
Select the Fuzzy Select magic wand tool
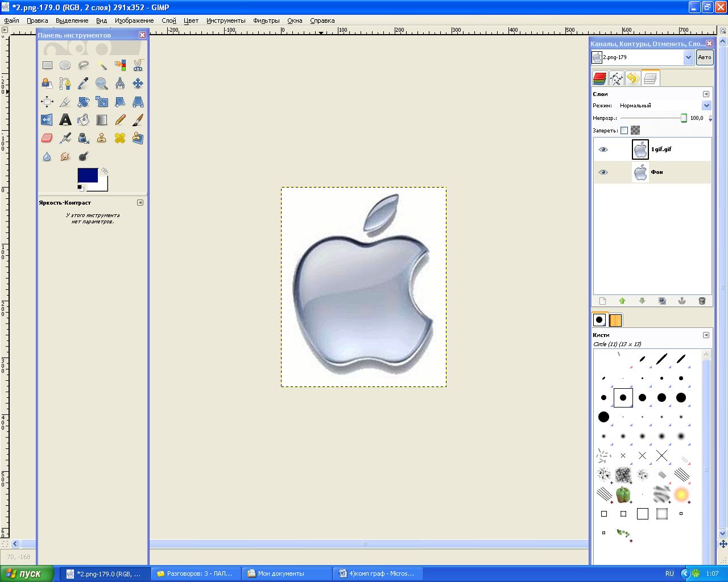point(102,65)
